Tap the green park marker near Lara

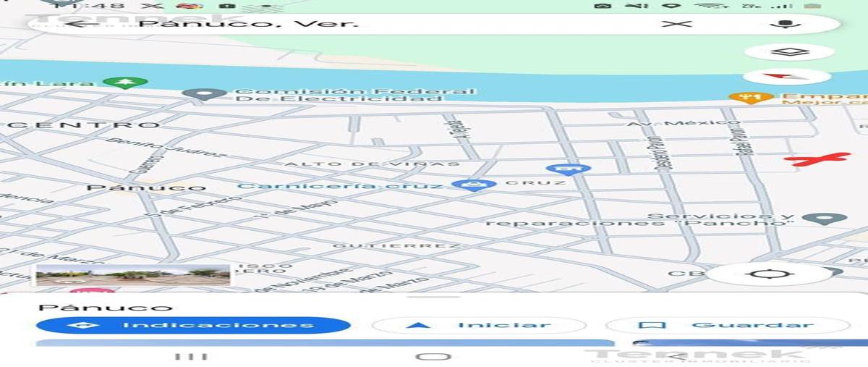125,82
